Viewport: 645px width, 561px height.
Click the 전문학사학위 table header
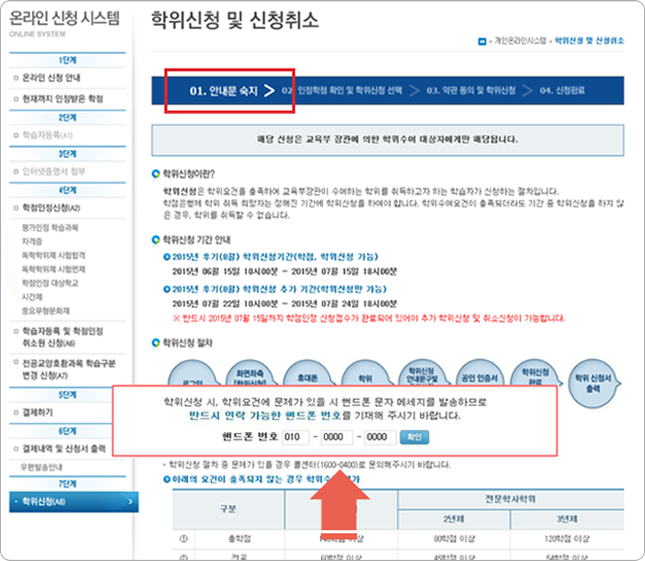point(510,499)
